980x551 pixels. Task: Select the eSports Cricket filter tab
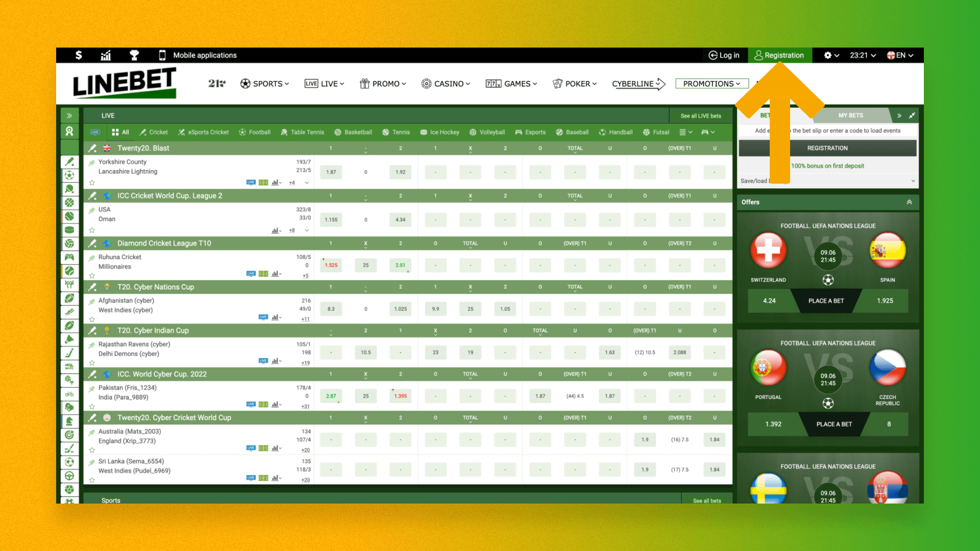(203, 132)
